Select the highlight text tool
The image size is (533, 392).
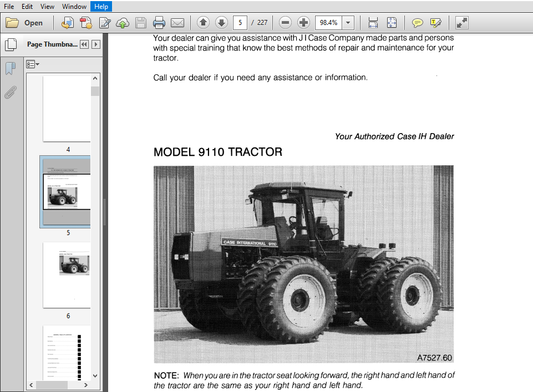tap(436, 23)
